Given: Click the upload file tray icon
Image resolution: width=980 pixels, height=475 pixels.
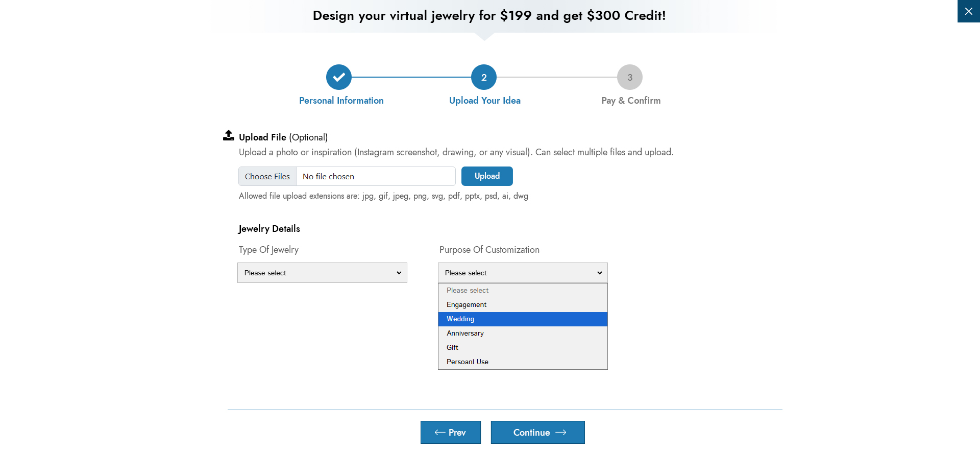Looking at the screenshot, I should point(229,135).
